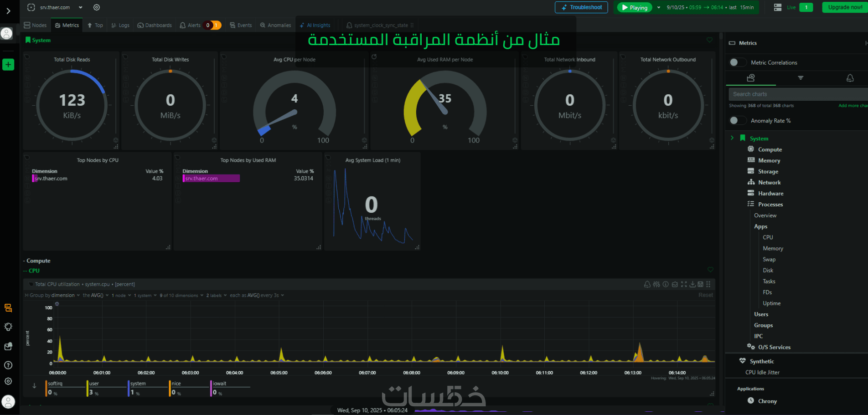Open the 1 node selector dropdown
868x415 pixels.
[x=121, y=295]
